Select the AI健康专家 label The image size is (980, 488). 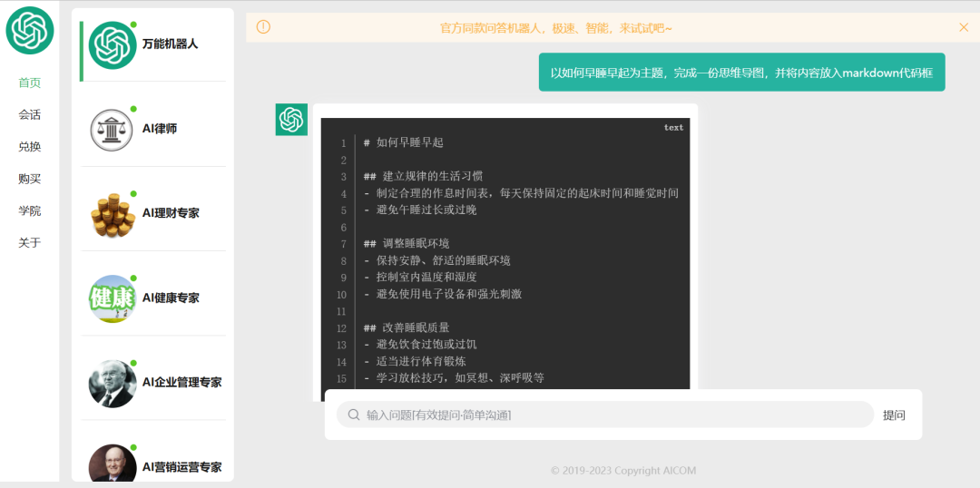click(x=171, y=298)
